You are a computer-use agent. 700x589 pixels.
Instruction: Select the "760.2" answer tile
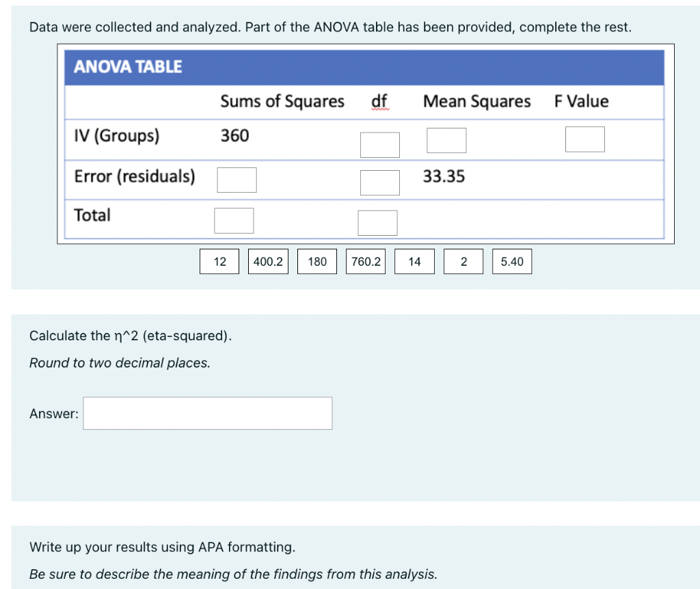(x=365, y=261)
